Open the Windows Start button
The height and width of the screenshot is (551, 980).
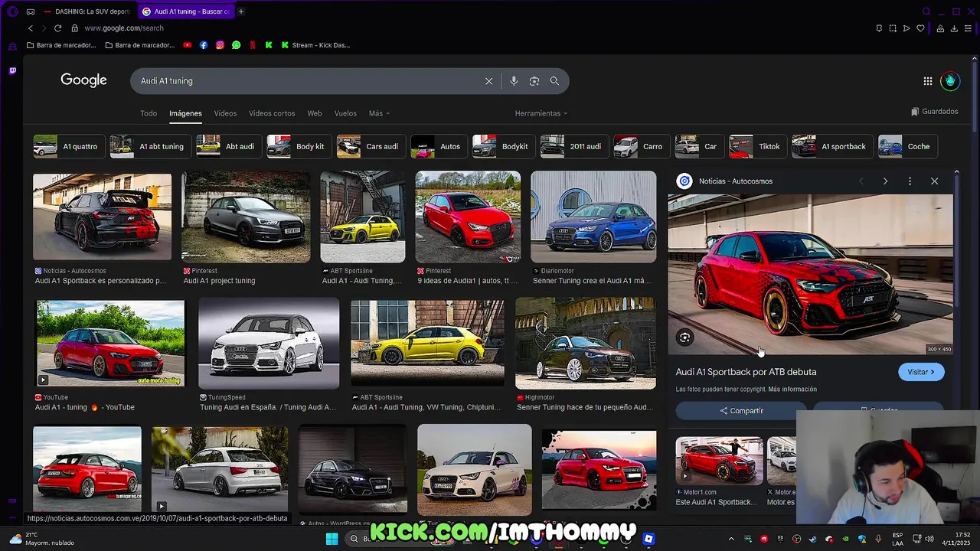(x=332, y=539)
